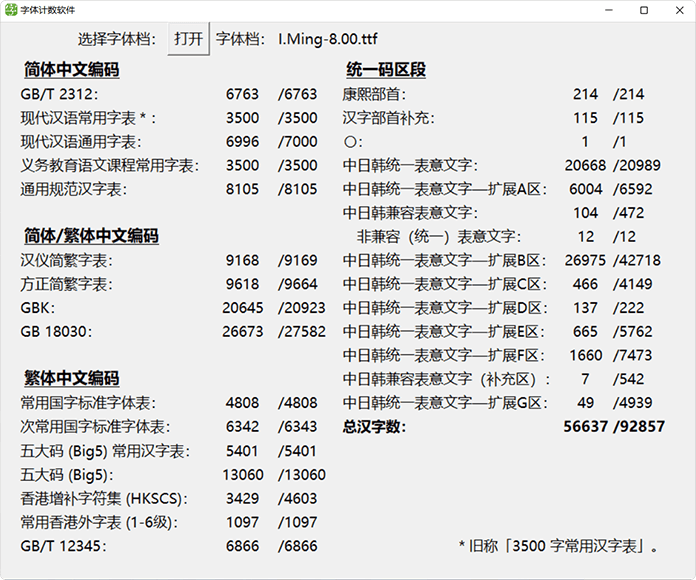This screenshot has width=696, height=580.
Task: Click the GB/T 2312 label
Action: 59,94
